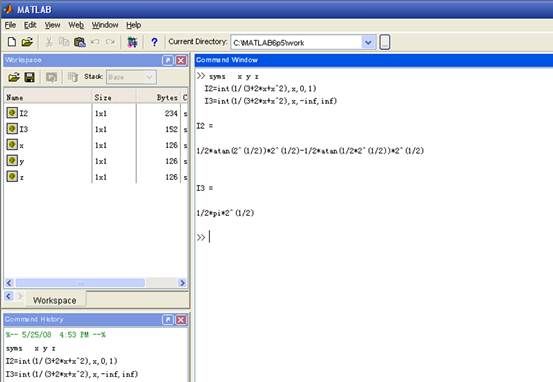
Task: Open the Web menu
Action: click(x=76, y=25)
